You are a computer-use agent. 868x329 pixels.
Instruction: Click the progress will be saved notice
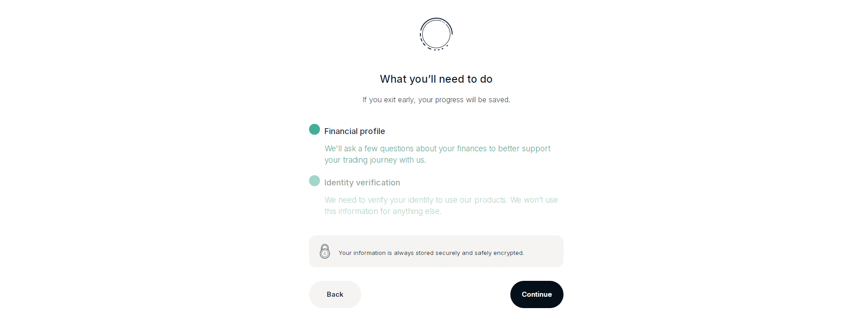point(436,100)
